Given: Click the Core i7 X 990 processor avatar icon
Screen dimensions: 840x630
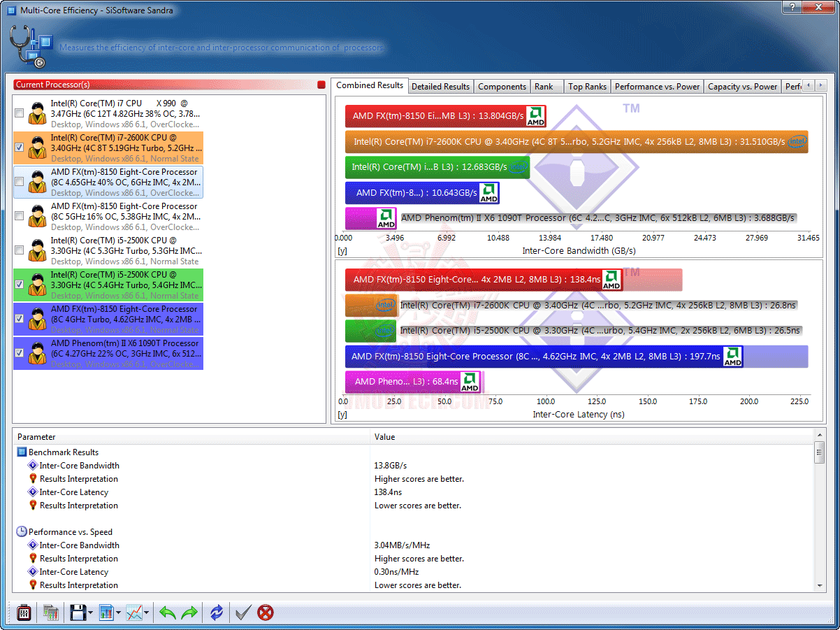Looking at the screenshot, I should point(37,113).
